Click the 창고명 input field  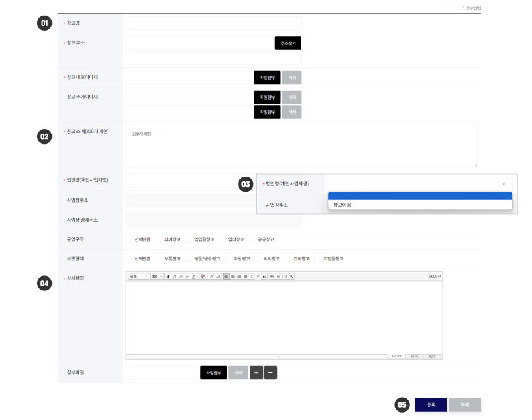click(x=212, y=23)
